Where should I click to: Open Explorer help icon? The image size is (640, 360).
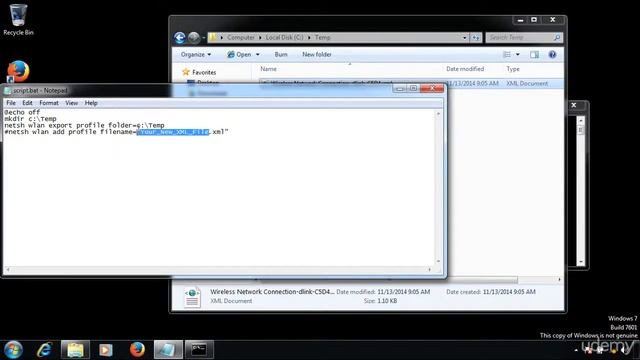[552, 54]
